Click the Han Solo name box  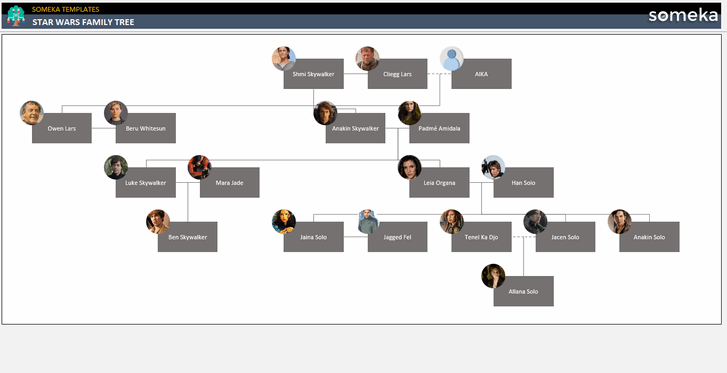[523, 182]
